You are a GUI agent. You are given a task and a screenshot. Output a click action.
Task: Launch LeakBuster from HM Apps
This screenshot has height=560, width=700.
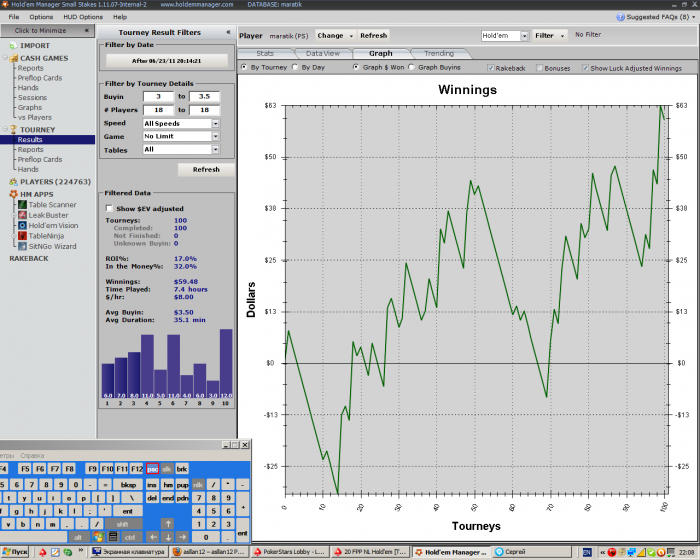click(x=48, y=214)
